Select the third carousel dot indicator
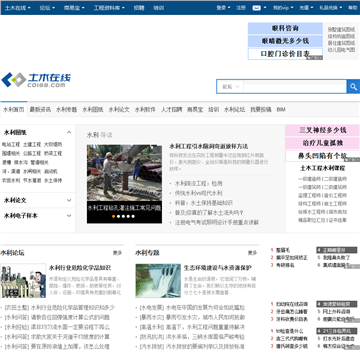This screenshot has height=360, width=360. (x=123, y=216)
